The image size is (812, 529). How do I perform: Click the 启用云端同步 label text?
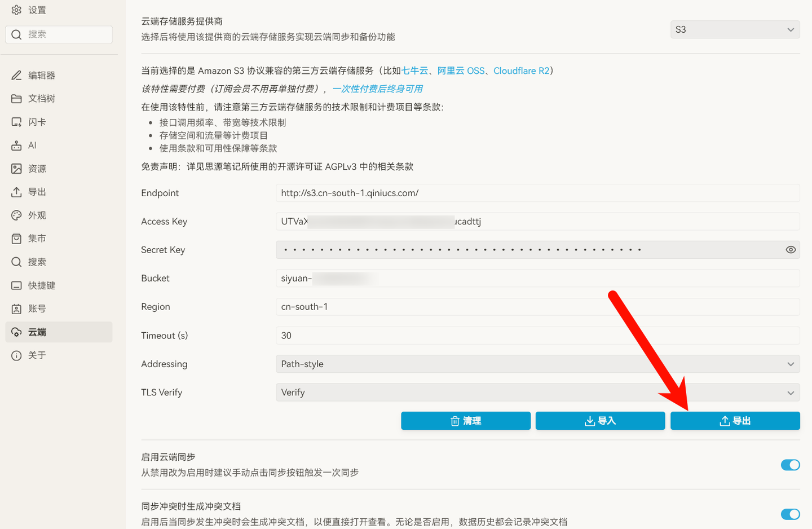coord(168,457)
